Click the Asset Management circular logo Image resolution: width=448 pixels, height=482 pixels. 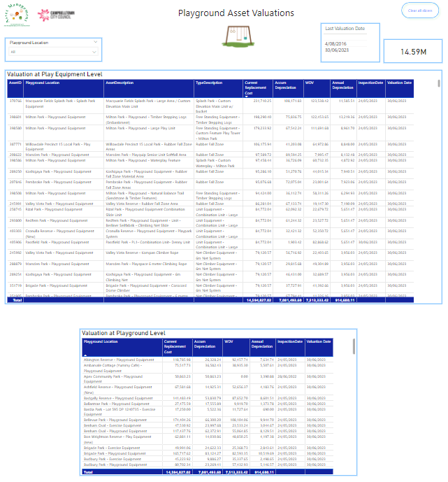click(17, 15)
